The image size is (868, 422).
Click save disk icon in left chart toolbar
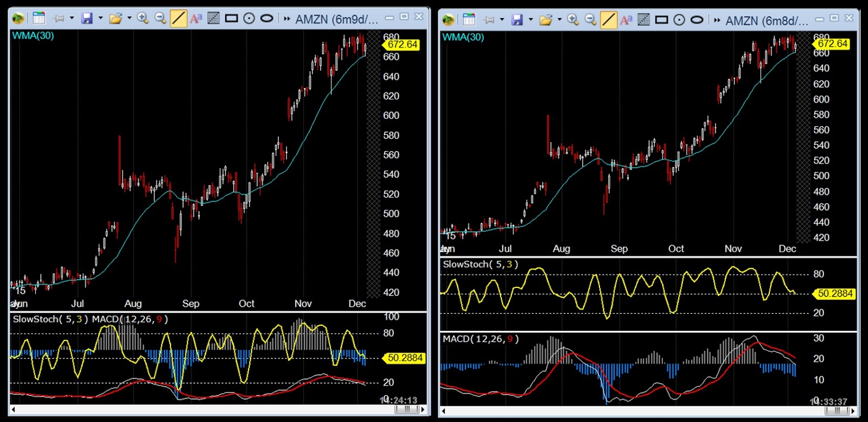tap(87, 18)
